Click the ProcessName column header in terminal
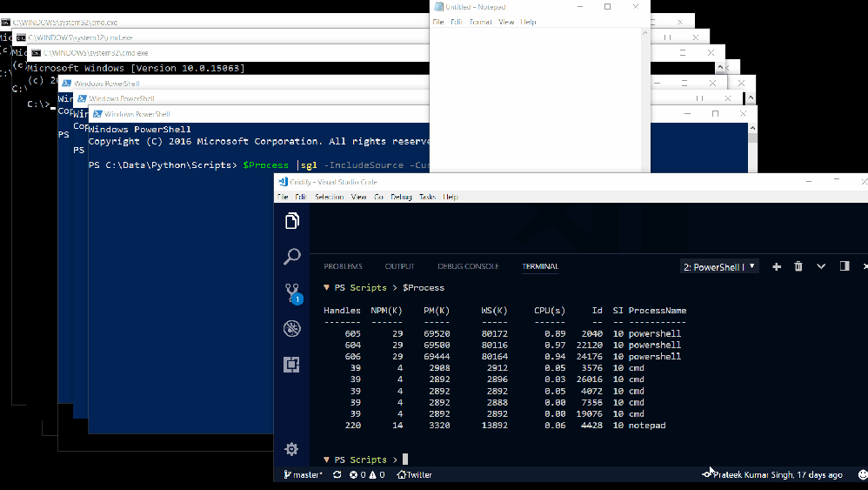This screenshot has height=490, width=868. 658,311
